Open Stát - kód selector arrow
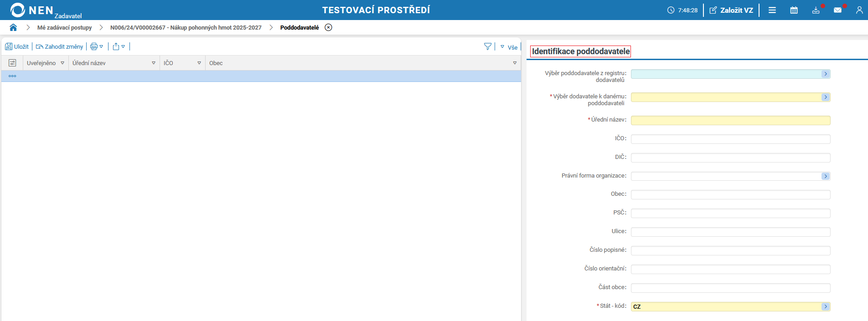This screenshot has height=321, width=868. (x=826, y=307)
